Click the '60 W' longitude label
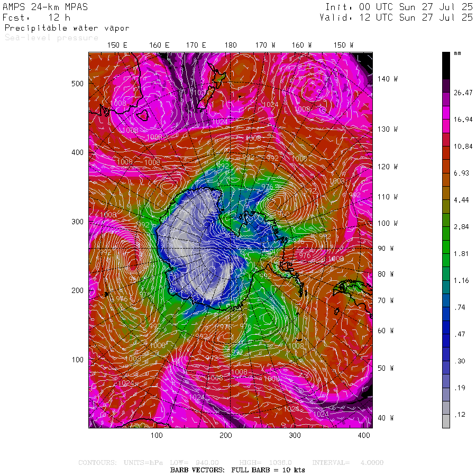The height and width of the screenshot is (476, 476). [386, 331]
